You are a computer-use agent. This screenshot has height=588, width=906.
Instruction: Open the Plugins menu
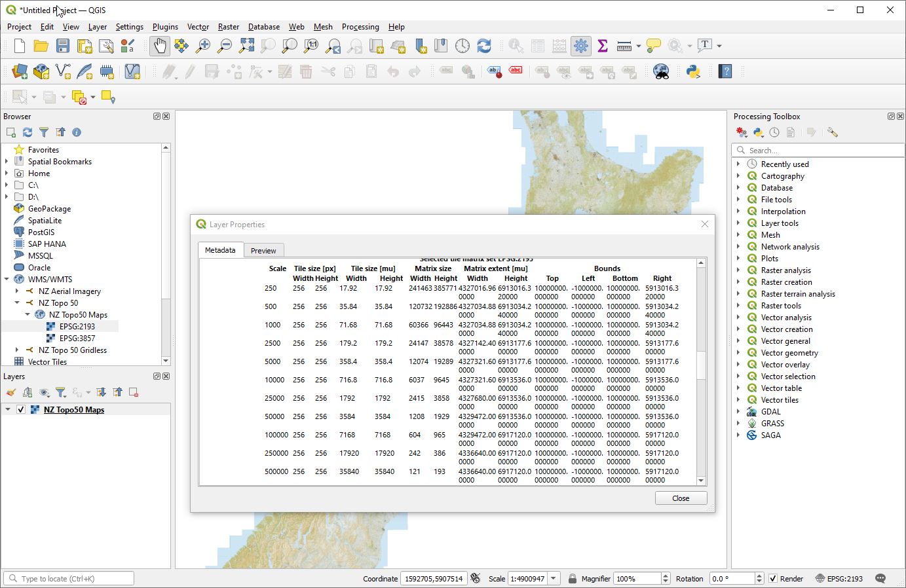pyautogui.click(x=165, y=27)
